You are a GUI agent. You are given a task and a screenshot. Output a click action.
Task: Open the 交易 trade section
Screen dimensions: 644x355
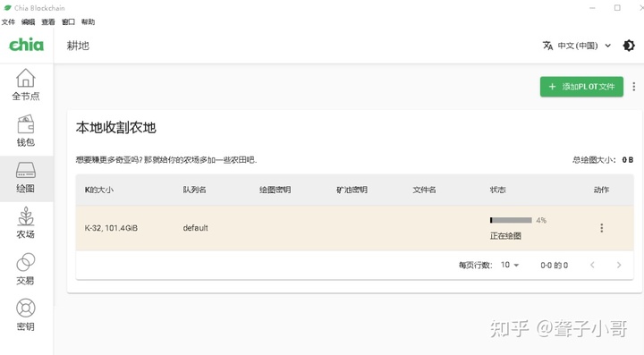25,269
